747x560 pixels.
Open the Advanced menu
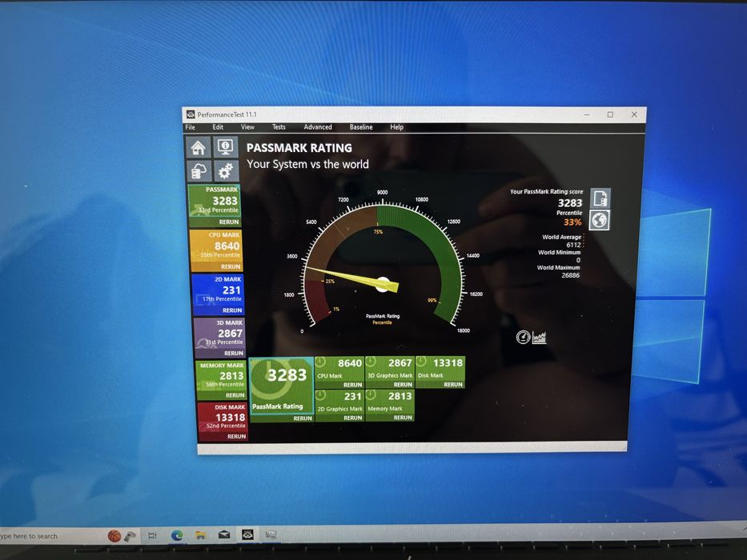318,127
